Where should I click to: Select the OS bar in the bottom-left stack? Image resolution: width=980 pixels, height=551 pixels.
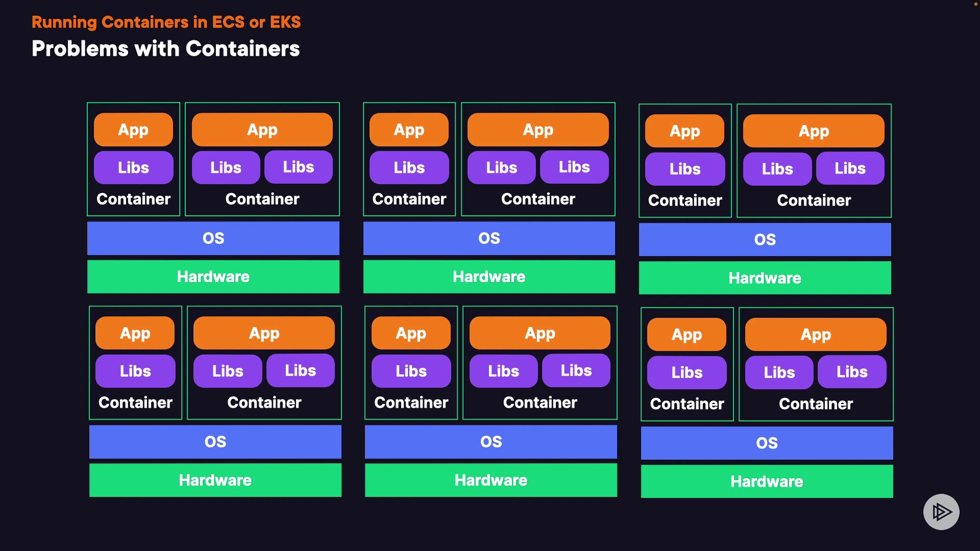click(x=215, y=442)
